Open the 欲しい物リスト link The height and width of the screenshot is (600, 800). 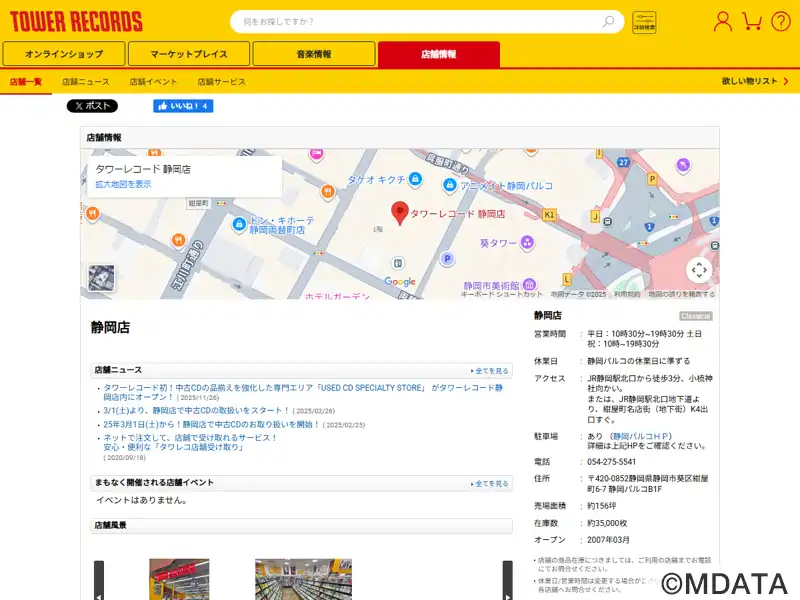(x=749, y=81)
